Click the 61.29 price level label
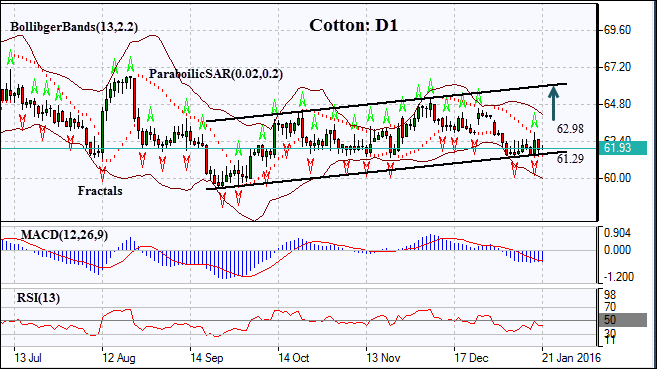The height and width of the screenshot is (369, 657). pos(570,159)
